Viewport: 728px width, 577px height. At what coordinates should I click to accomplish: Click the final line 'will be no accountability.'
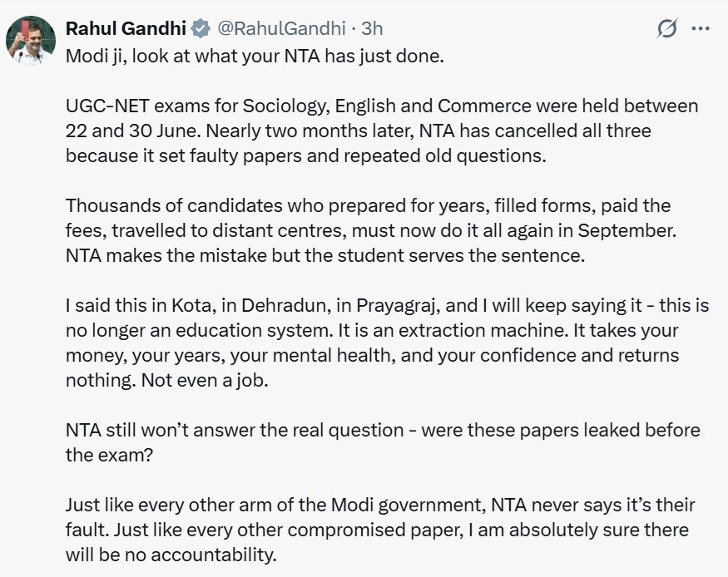[171, 555]
